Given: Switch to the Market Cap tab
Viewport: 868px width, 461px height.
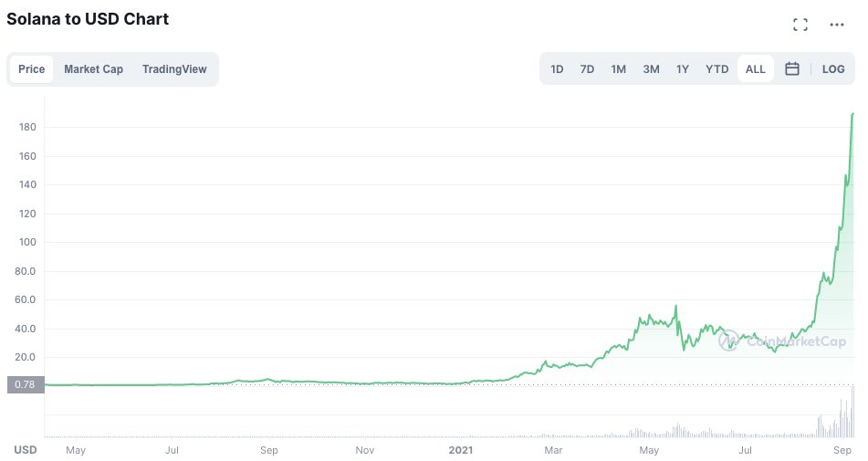Looking at the screenshot, I should pyautogui.click(x=93, y=69).
